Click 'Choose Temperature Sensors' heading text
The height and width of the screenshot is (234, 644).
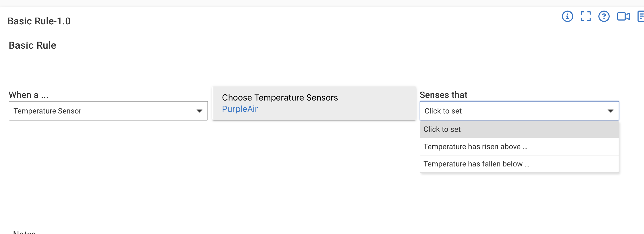click(280, 98)
